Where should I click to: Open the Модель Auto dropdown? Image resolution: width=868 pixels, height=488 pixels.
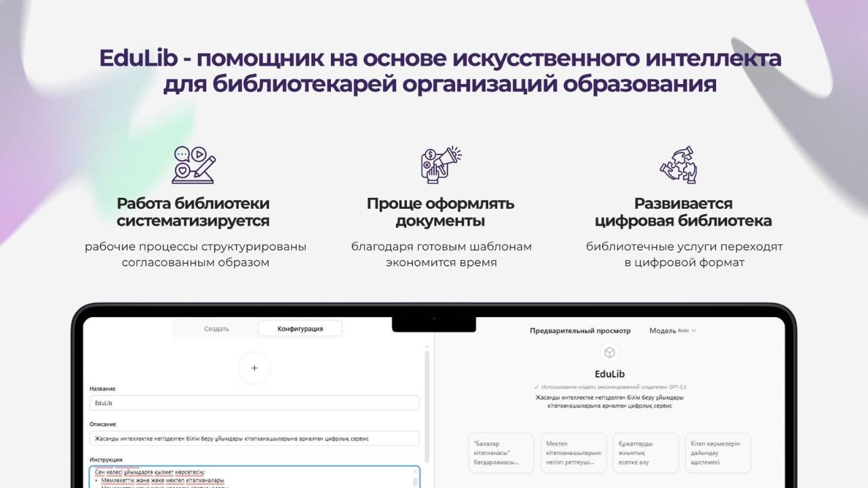(x=673, y=331)
